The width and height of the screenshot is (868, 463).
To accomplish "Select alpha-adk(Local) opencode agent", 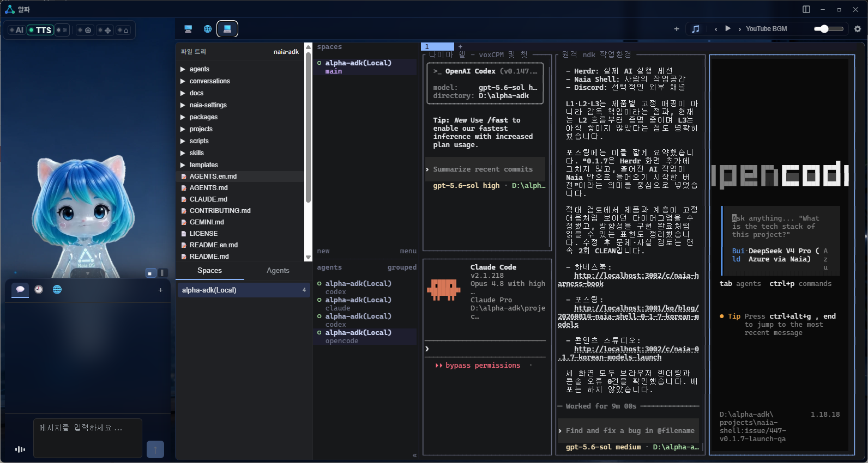I will [365, 337].
